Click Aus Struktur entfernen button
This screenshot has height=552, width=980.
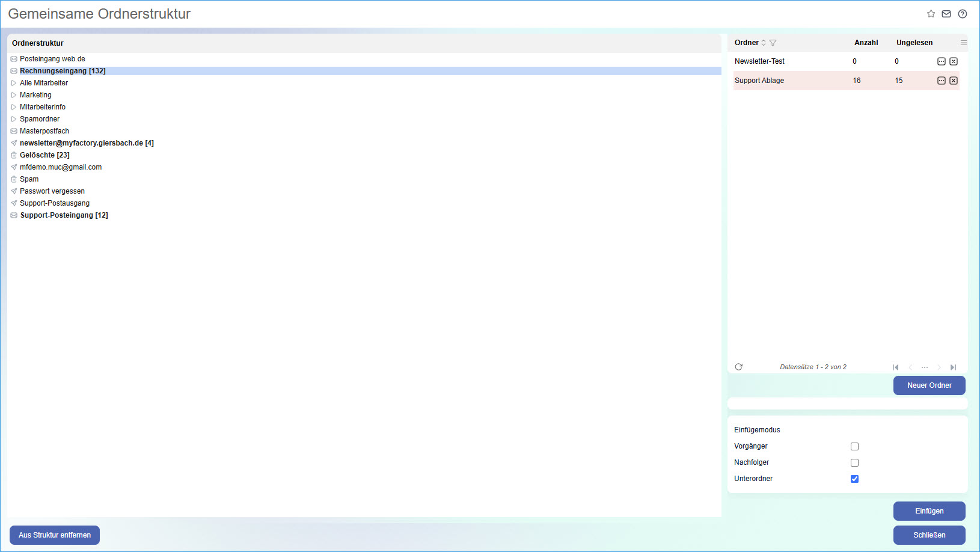click(x=55, y=535)
